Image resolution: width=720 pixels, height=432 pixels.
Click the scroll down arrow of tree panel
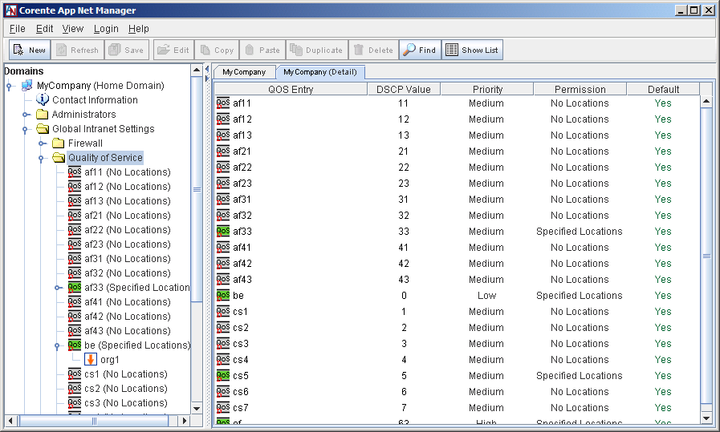[x=197, y=408]
